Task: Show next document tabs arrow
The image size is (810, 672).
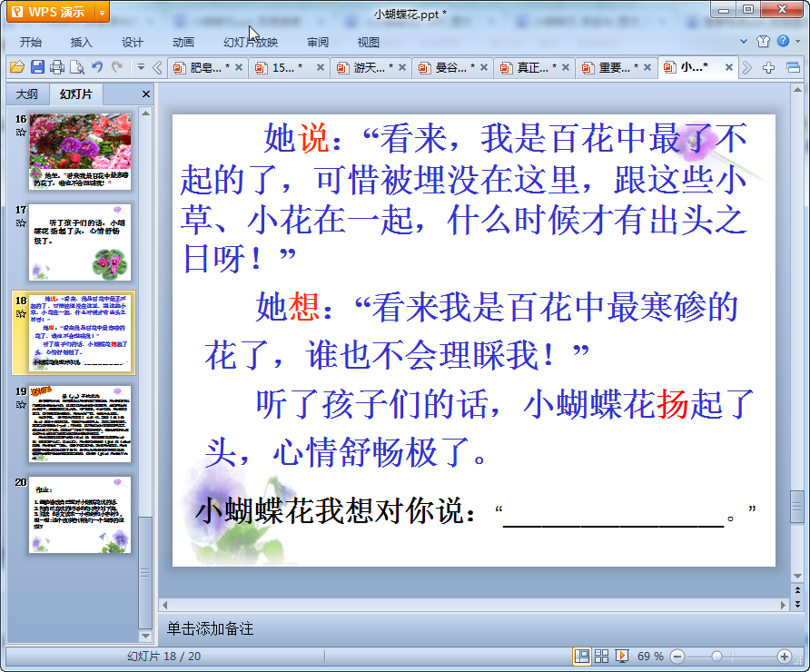Action: coord(746,67)
